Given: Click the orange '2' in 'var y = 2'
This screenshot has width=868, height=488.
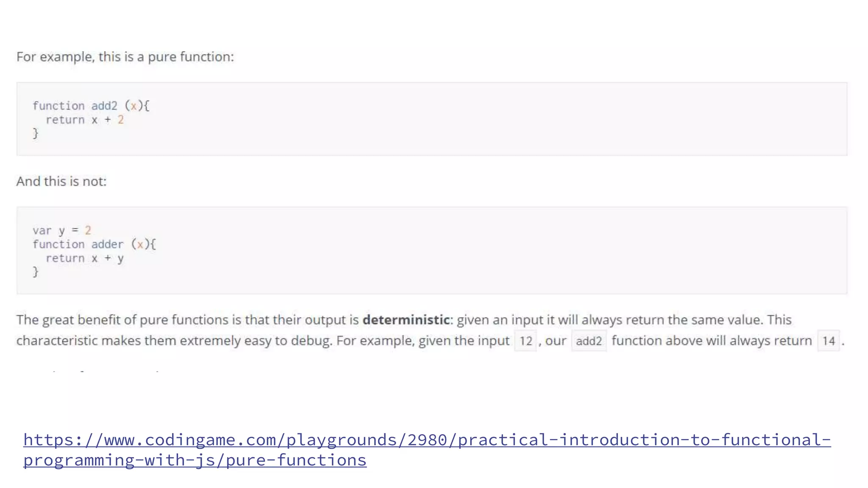Looking at the screenshot, I should coord(88,230).
